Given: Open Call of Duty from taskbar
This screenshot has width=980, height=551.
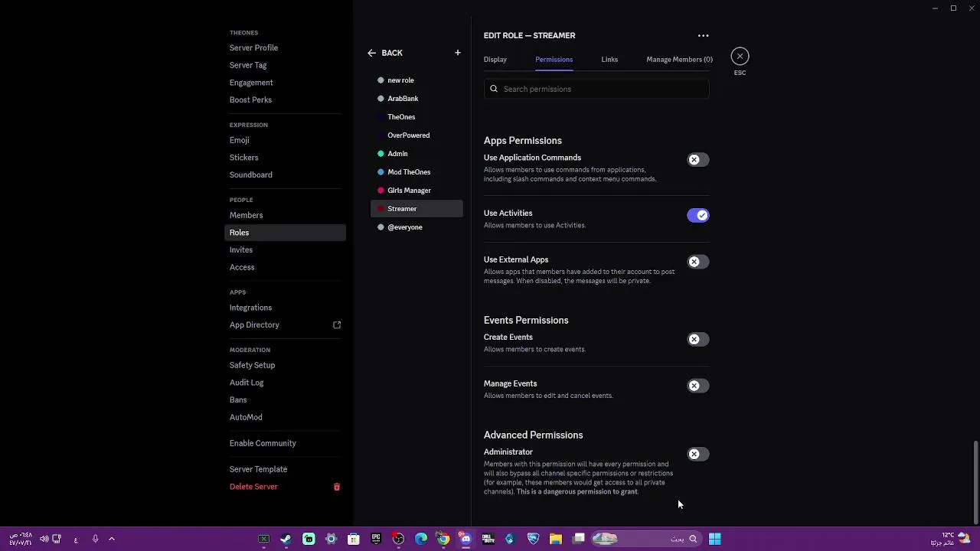Looking at the screenshot, I should coord(488,539).
